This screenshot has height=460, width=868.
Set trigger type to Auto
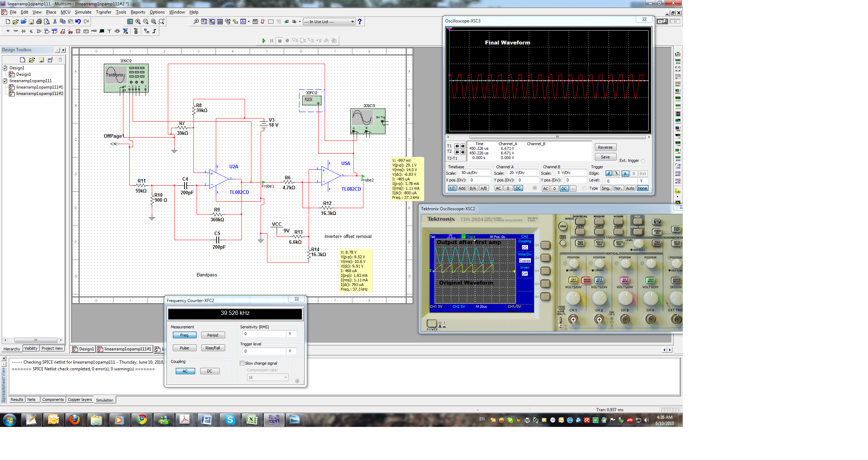pos(630,188)
